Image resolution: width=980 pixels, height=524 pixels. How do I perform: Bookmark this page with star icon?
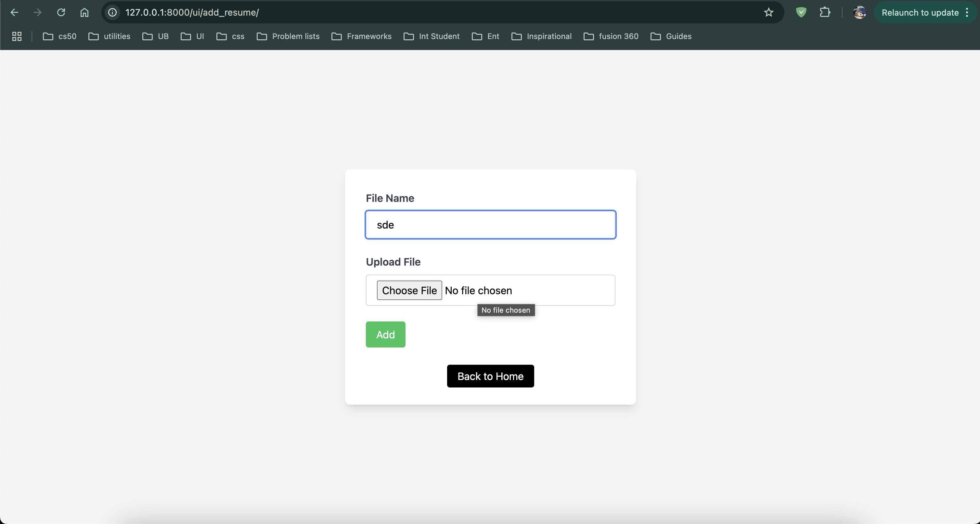click(x=768, y=13)
